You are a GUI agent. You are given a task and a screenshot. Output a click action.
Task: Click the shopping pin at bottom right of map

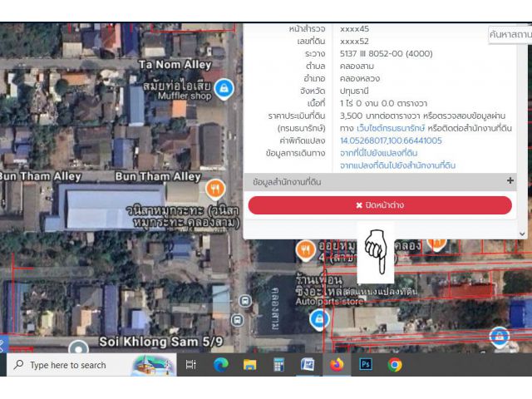click(499, 337)
